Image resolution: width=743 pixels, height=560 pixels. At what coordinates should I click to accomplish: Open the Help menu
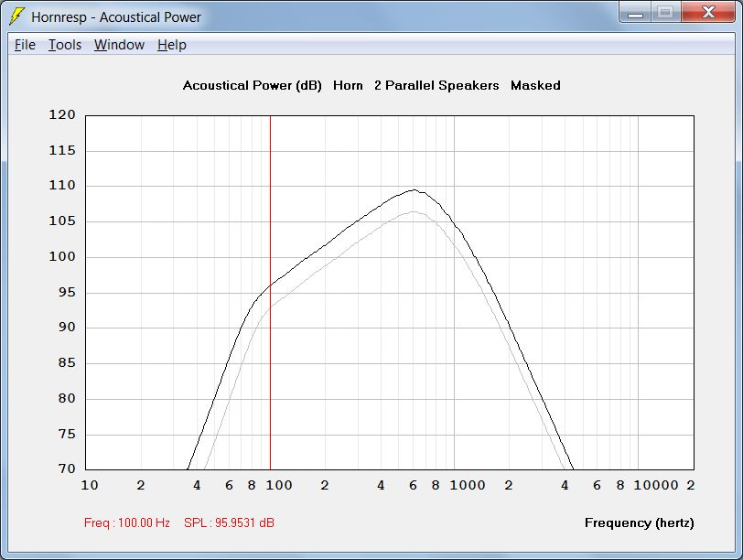pos(171,45)
